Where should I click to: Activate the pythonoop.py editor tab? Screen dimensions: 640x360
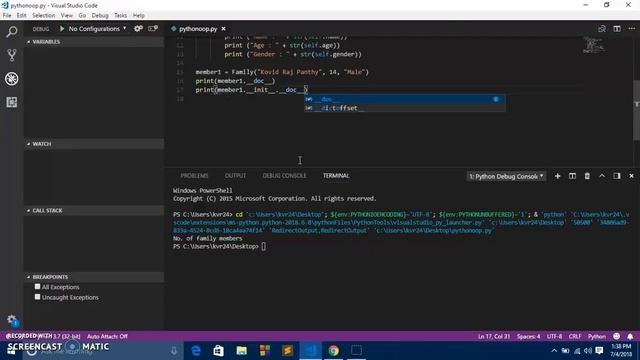[198, 29]
